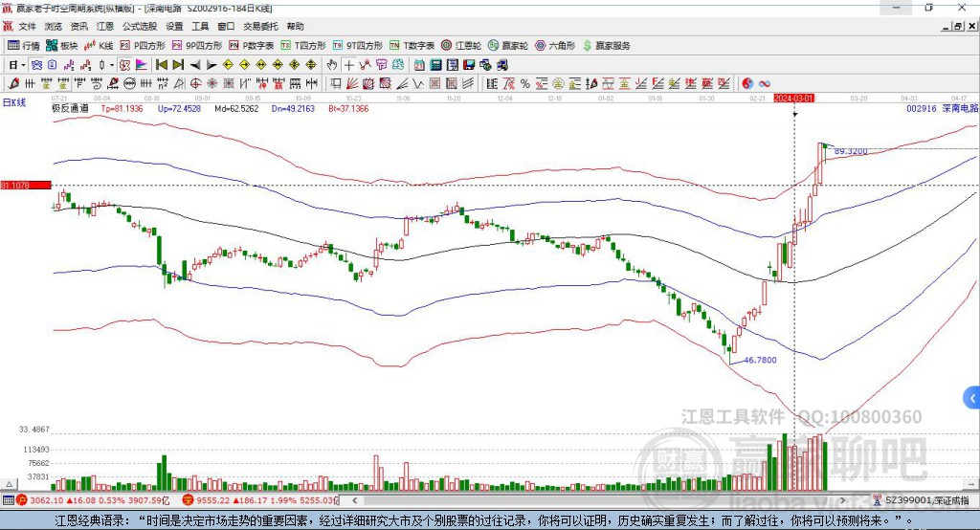The height and width of the screenshot is (530, 980).
Task: Open the P四方形 tool
Action: click(143, 46)
